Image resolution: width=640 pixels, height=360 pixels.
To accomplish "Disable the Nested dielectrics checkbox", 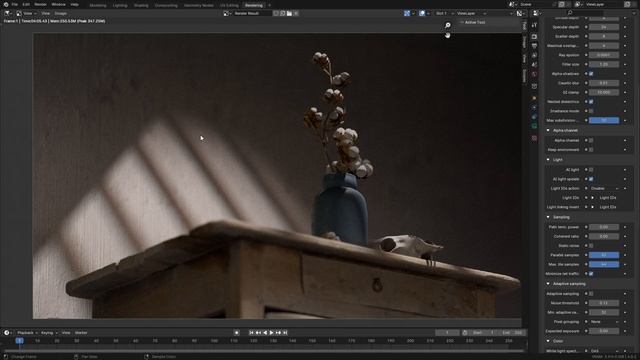I will pyautogui.click(x=591, y=102).
